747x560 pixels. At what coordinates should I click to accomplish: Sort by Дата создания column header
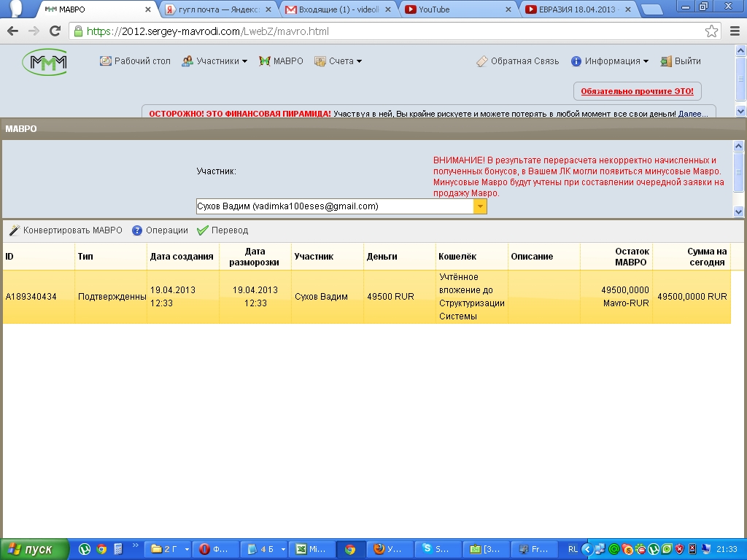[183, 257]
